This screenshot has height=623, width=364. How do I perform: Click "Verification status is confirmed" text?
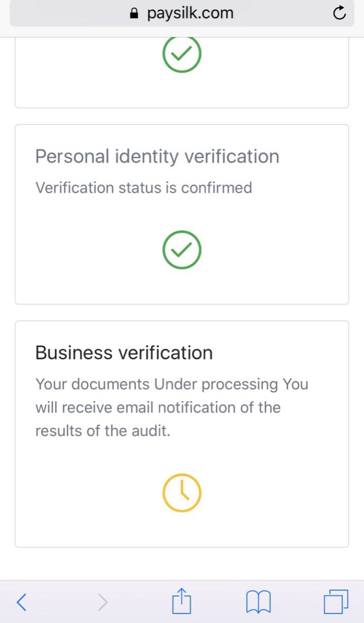pyautogui.click(x=144, y=187)
